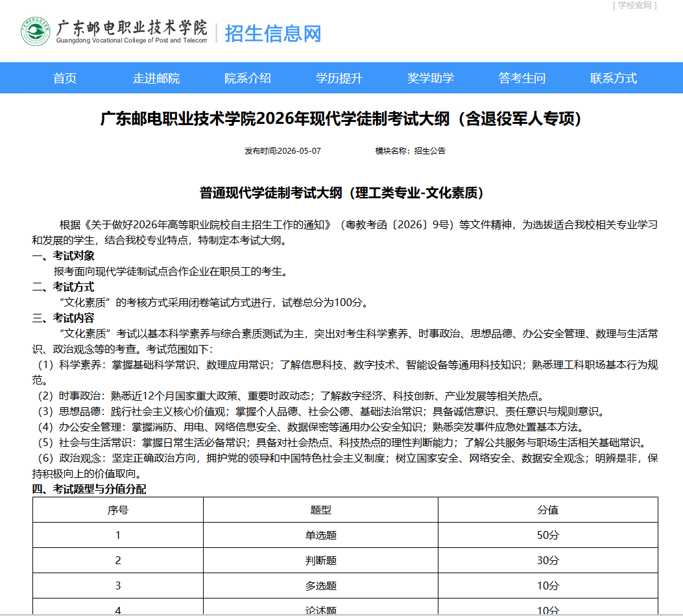
Task: Click the 50分 table cell
Action: (548, 535)
